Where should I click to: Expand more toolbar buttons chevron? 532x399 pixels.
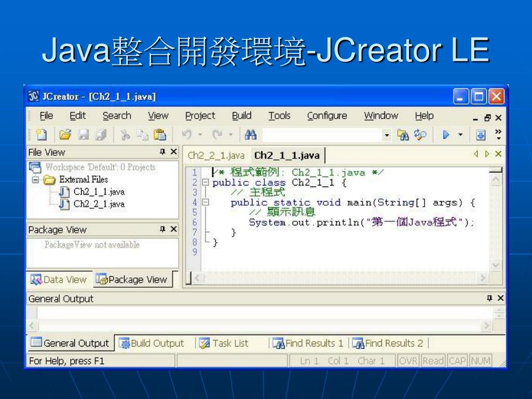point(498,135)
